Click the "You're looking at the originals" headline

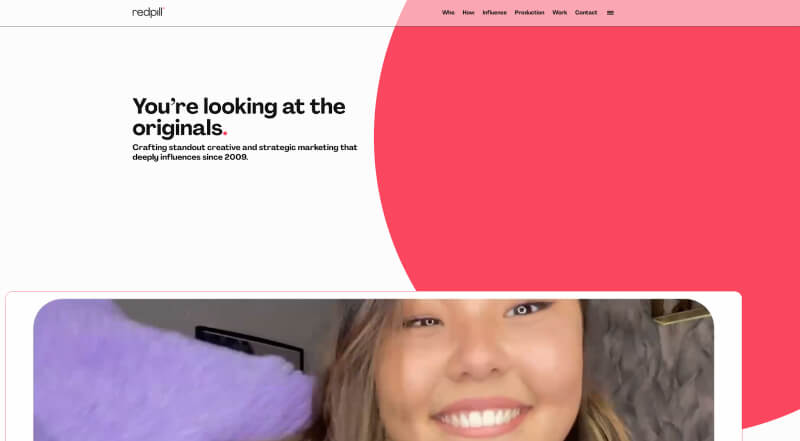(x=239, y=117)
